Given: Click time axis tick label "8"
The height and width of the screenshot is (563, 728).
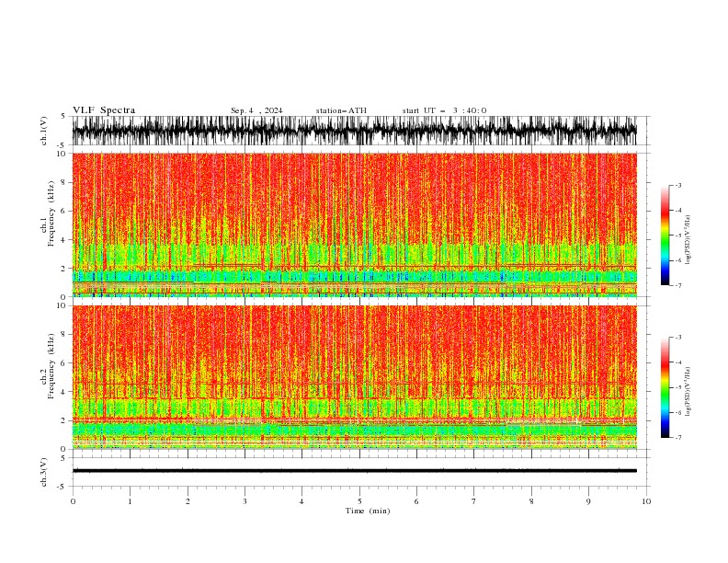Looking at the screenshot, I should coord(531,501).
